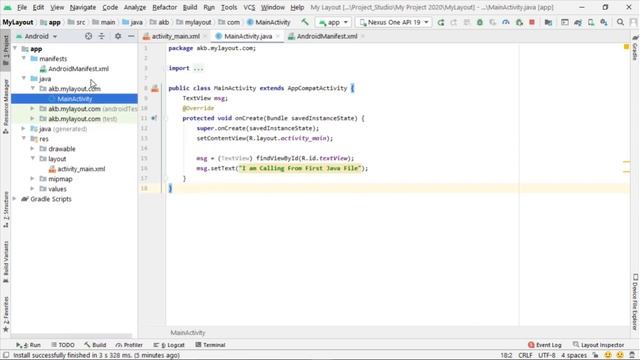Expand the values folder

[33, 189]
